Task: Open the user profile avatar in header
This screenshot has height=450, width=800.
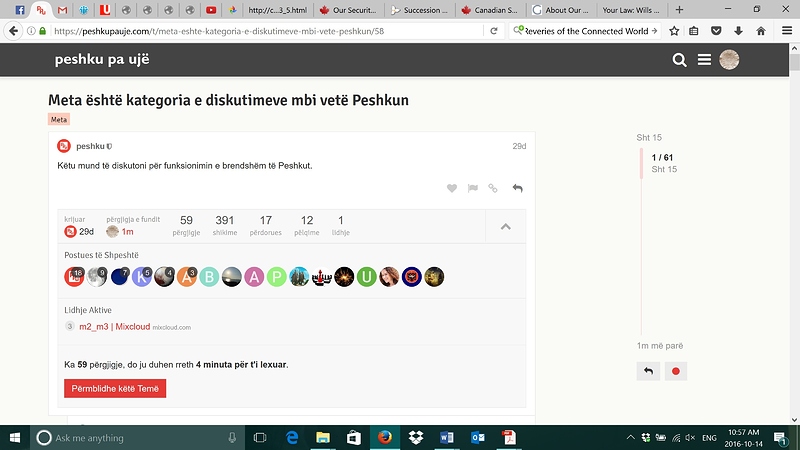Action: pyautogui.click(x=729, y=60)
